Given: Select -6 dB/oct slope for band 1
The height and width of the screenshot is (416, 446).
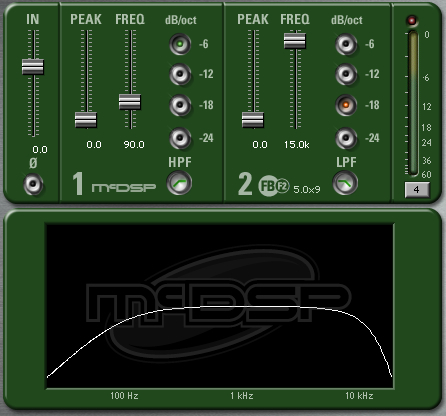Looking at the screenshot, I should point(180,44).
